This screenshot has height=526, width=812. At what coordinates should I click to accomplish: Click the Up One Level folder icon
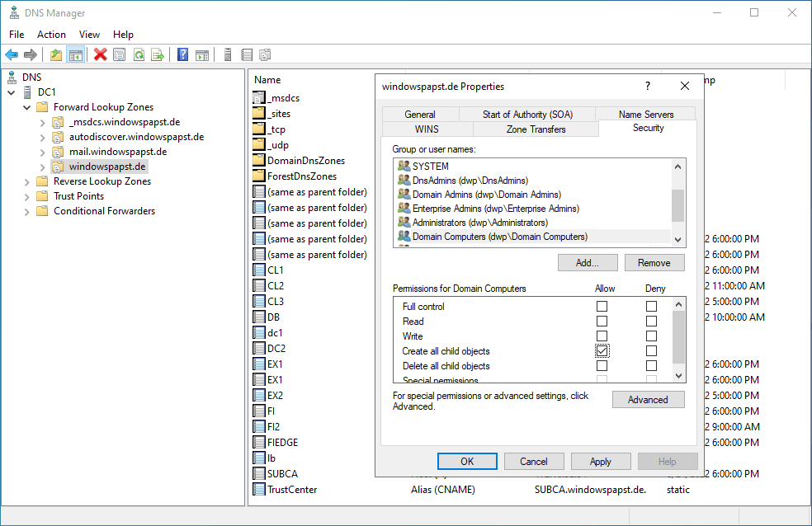click(56, 55)
